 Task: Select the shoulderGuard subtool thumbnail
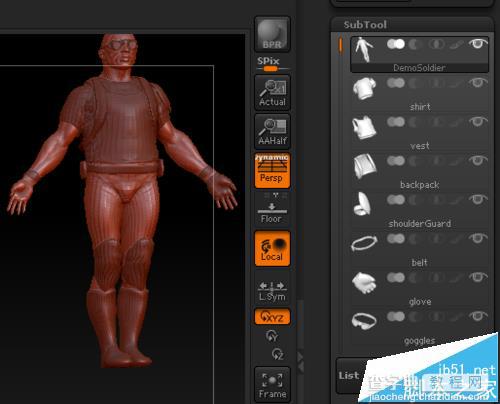(x=362, y=204)
